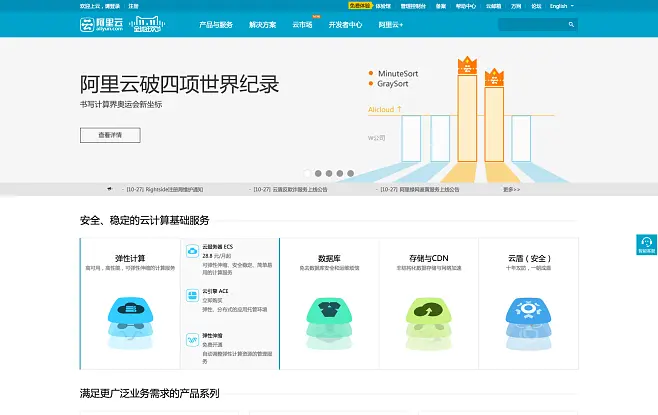Select the second carousel dot
The width and height of the screenshot is (658, 415).
[318, 173]
